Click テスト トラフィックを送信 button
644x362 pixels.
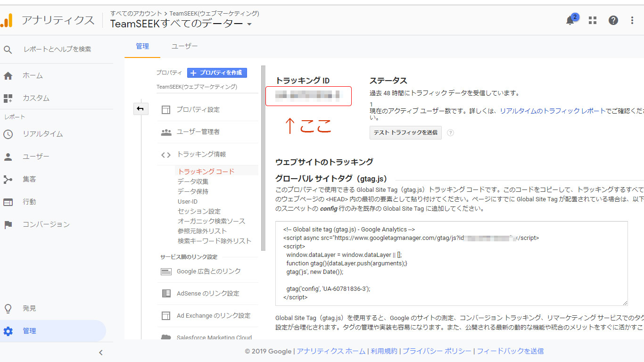click(x=405, y=133)
